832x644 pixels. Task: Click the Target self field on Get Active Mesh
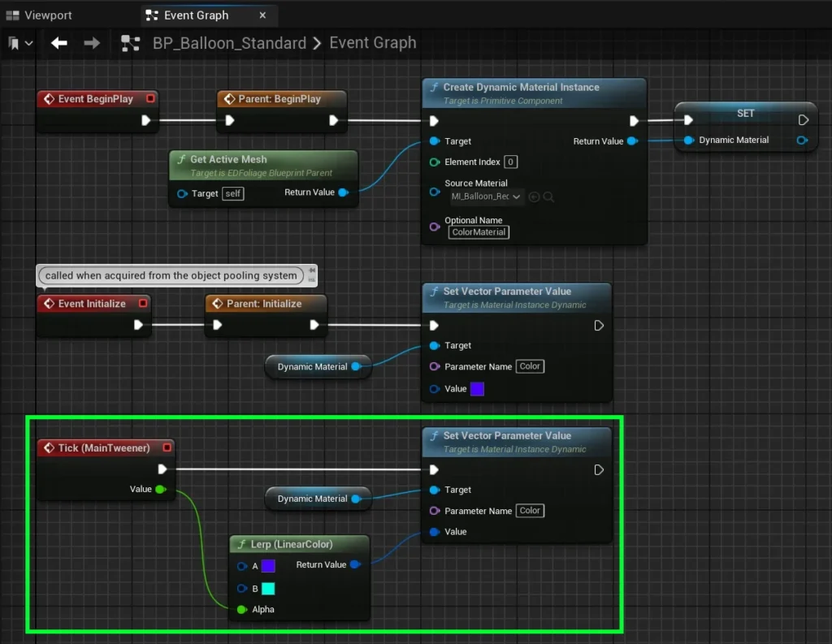coord(232,193)
